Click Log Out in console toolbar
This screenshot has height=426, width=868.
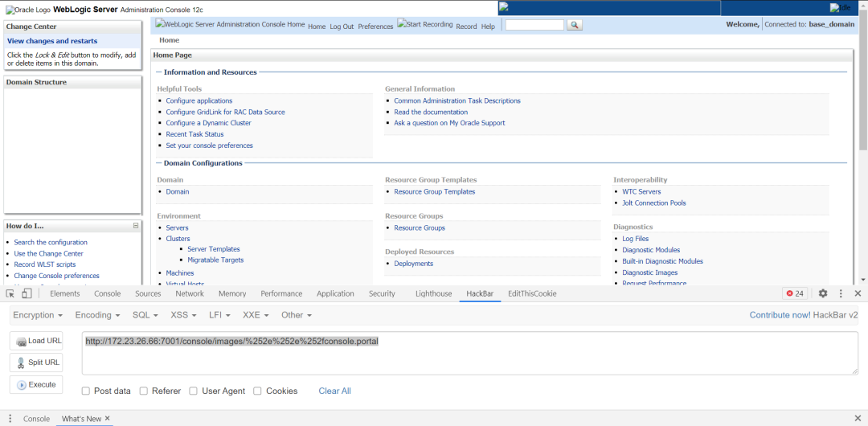tap(342, 27)
